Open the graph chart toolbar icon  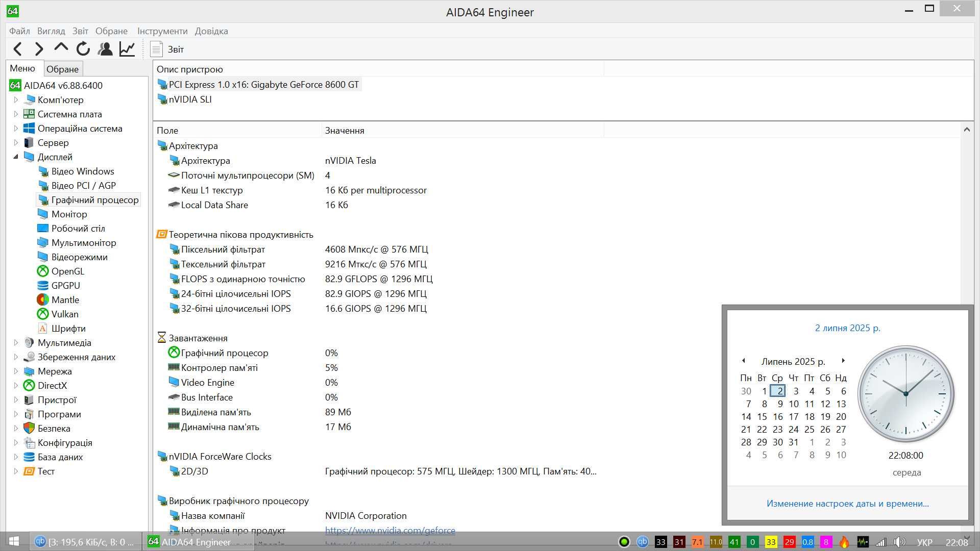click(127, 49)
